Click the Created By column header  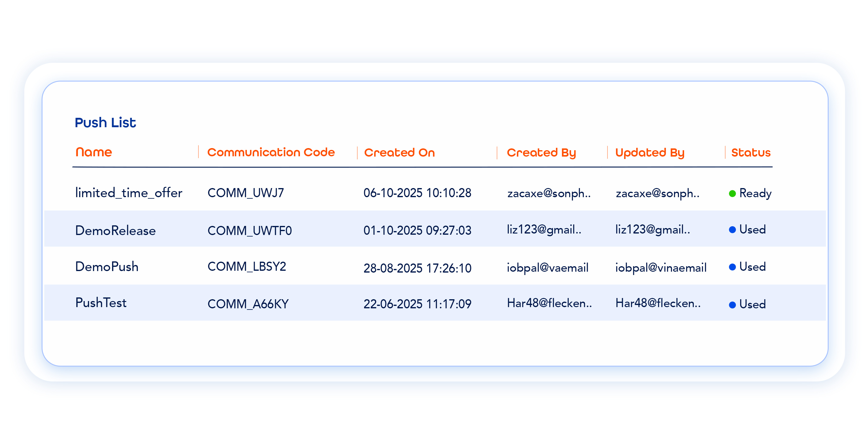tap(541, 153)
